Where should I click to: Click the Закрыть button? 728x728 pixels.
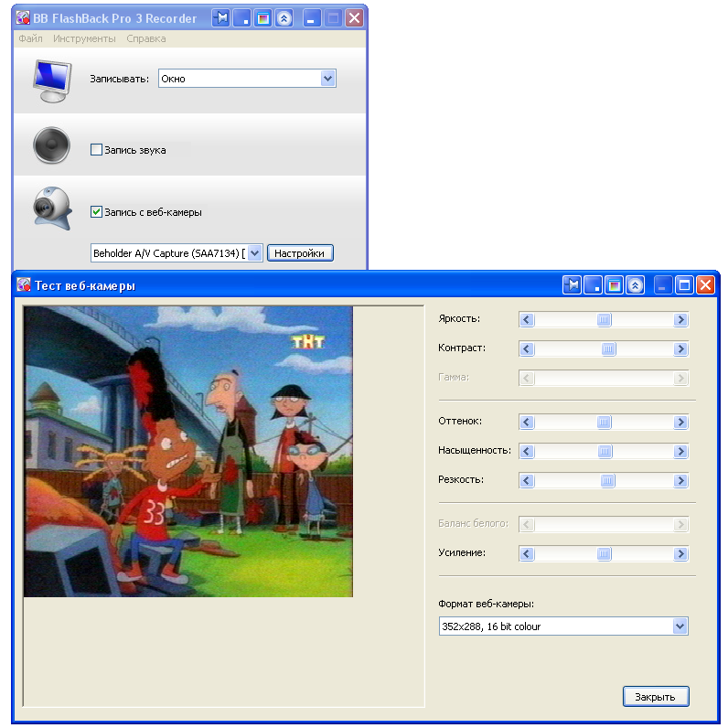click(656, 696)
